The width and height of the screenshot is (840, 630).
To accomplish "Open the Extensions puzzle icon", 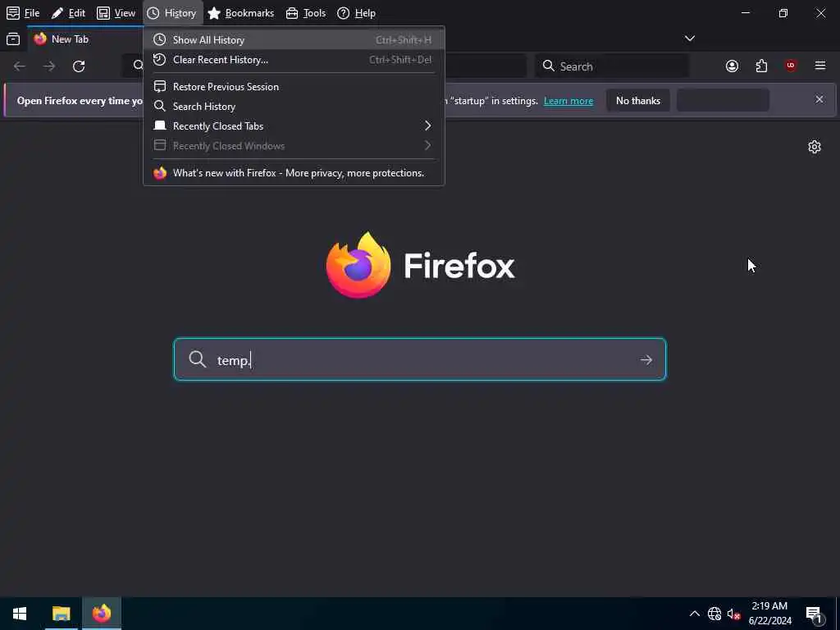I will pyautogui.click(x=761, y=66).
